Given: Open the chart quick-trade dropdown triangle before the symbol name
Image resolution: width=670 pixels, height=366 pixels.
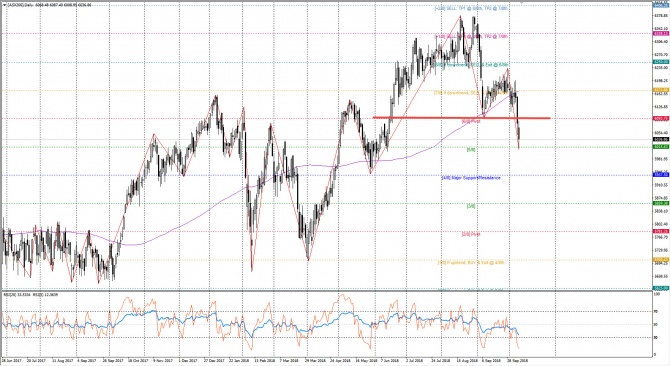Looking at the screenshot, I should point(4,4).
